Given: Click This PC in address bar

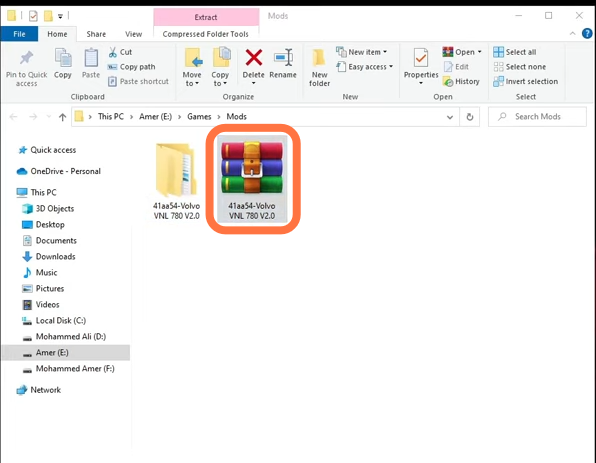Looking at the screenshot, I should (111, 116).
